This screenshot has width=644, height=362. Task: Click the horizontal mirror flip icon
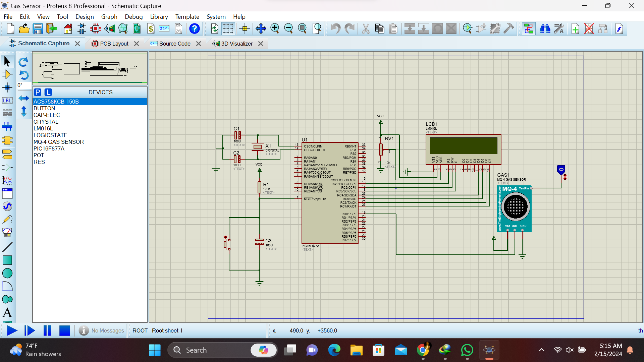(x=23, y=98)
